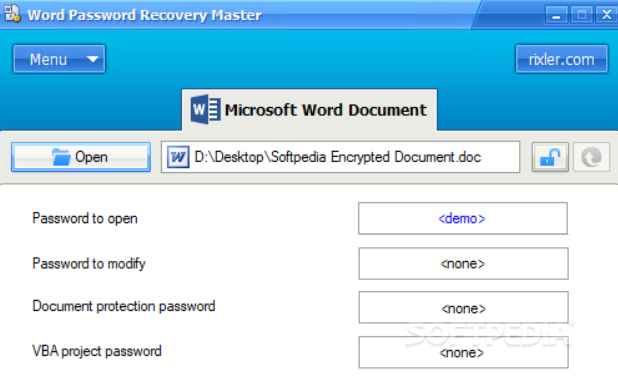
Task: Click the app icon in the title bar
Action: (12, 13)
